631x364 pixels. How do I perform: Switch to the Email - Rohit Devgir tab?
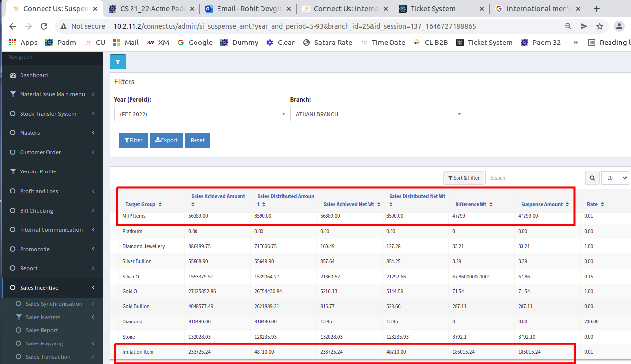(x=248, y=9)
